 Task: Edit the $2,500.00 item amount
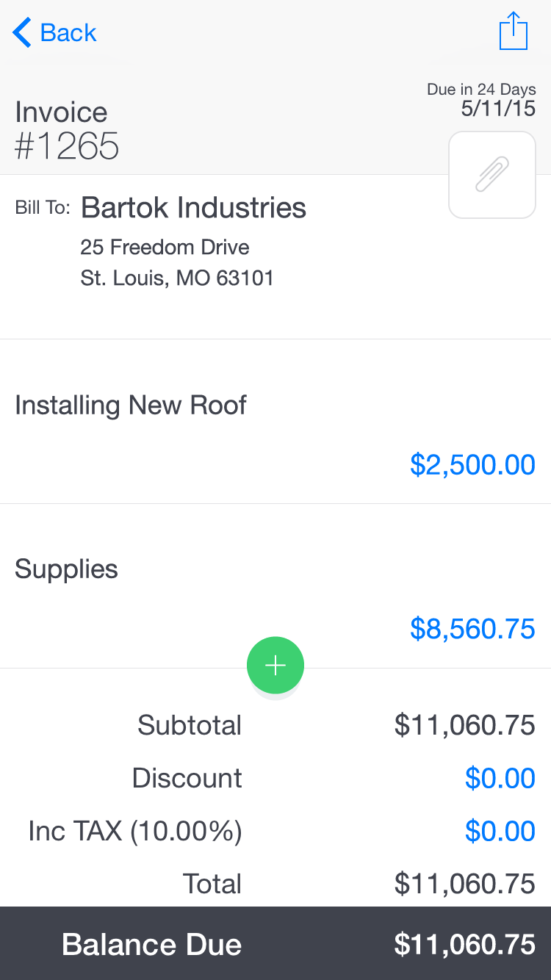472,465
